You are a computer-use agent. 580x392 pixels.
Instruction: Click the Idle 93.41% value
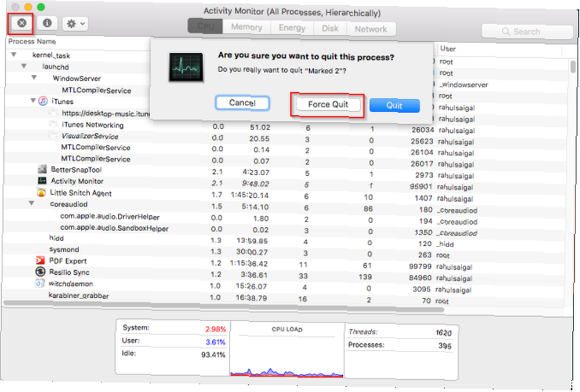click(213, 354)
